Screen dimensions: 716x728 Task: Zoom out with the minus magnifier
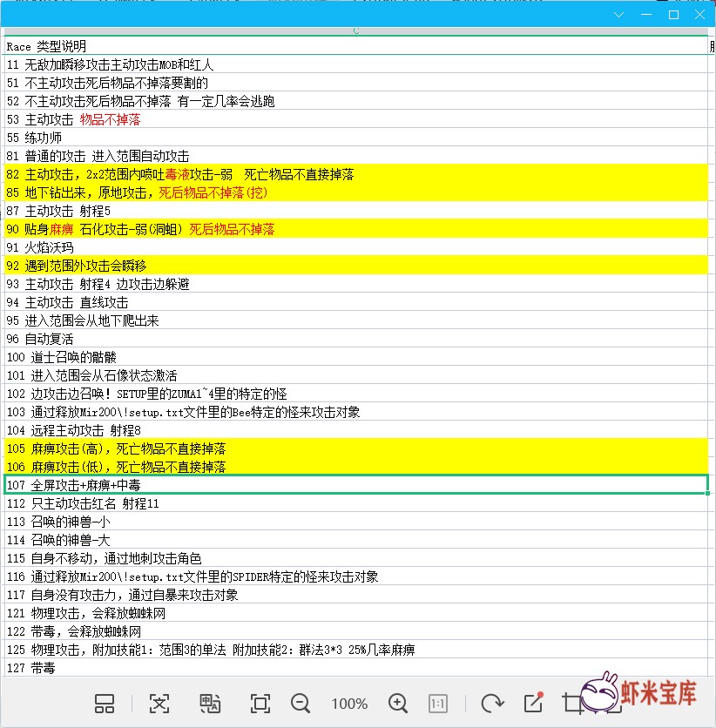click(301, 704)
